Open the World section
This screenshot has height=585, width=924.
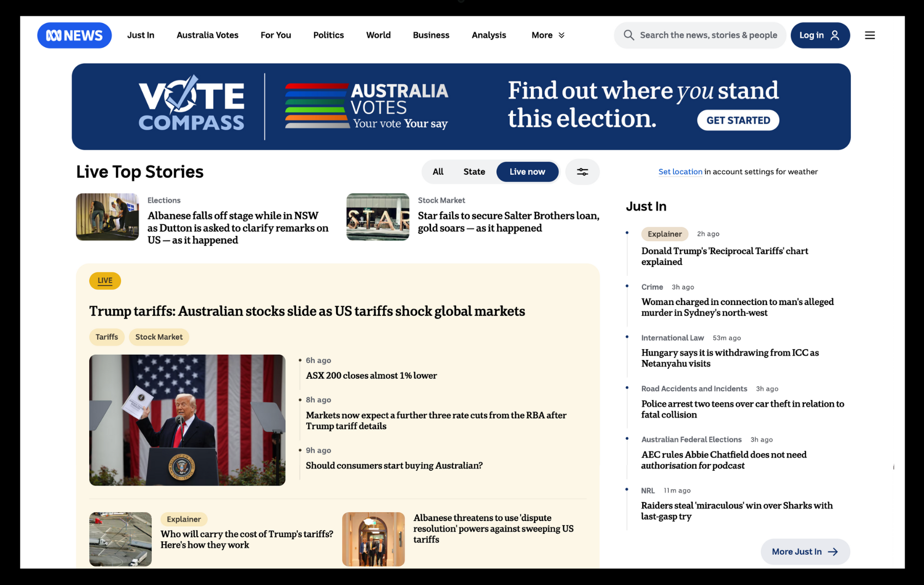(378, 35)
